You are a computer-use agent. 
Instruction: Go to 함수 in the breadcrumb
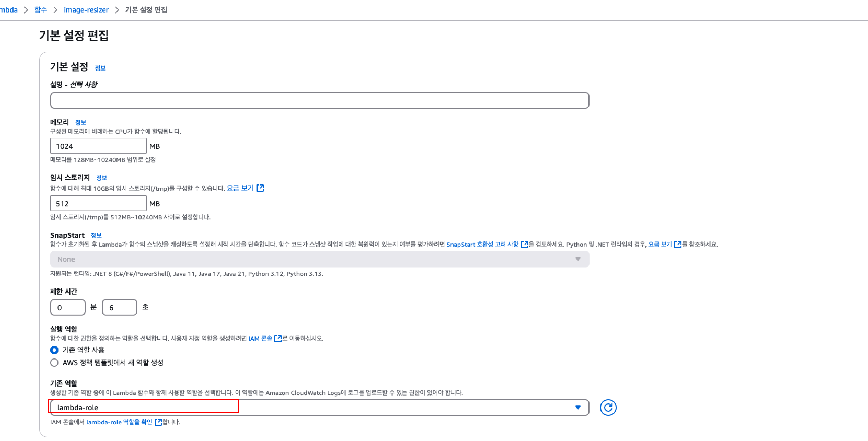pyautogui.click(x=40, y=10)
